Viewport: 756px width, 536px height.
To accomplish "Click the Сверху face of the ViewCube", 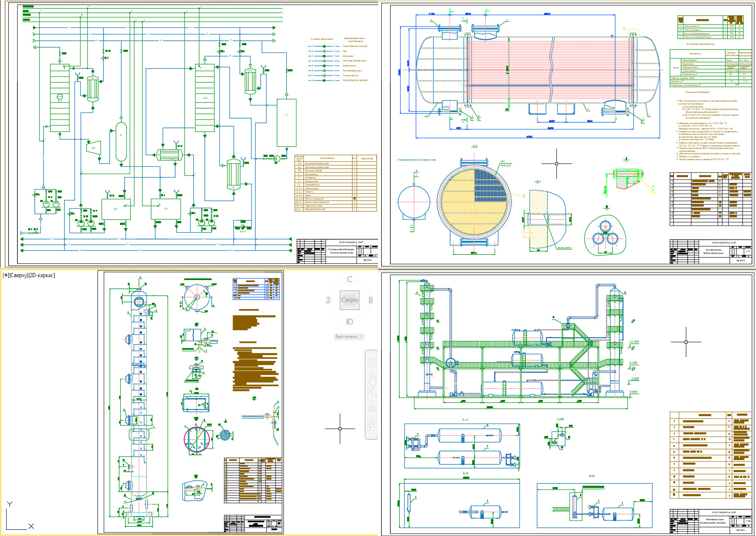I will [x=350, y=300].
